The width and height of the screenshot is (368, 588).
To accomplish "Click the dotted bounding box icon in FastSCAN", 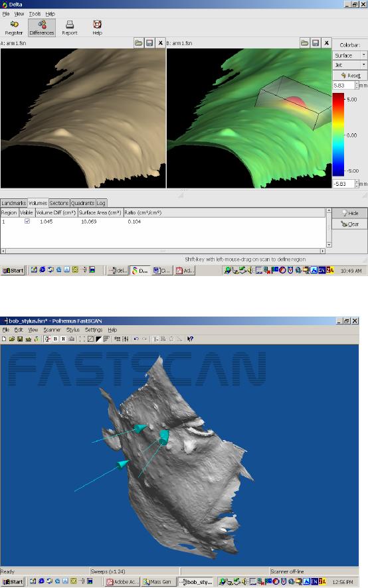I will (x=82, y=339).
